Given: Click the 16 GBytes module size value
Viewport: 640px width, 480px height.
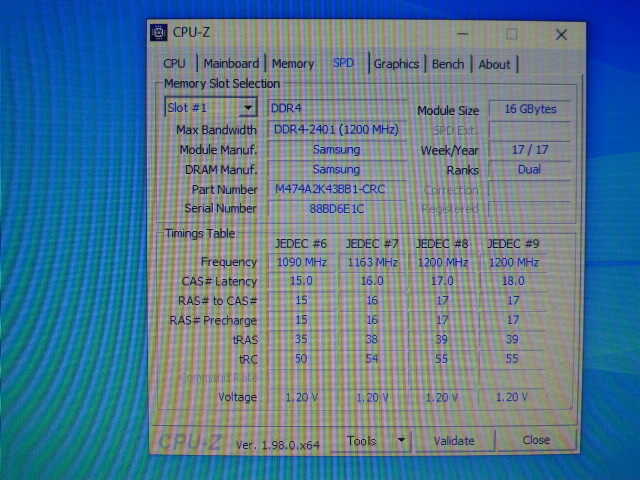Looking at the screenshot, I should (530, 109).
